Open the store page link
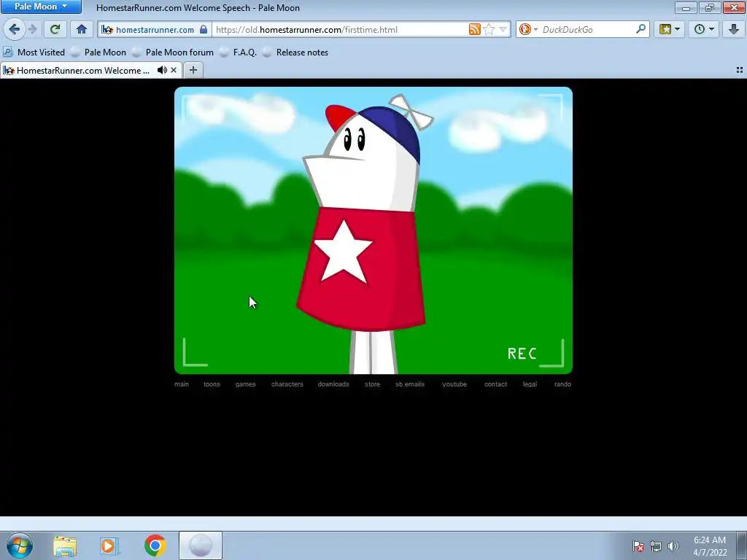 point(373,384)
